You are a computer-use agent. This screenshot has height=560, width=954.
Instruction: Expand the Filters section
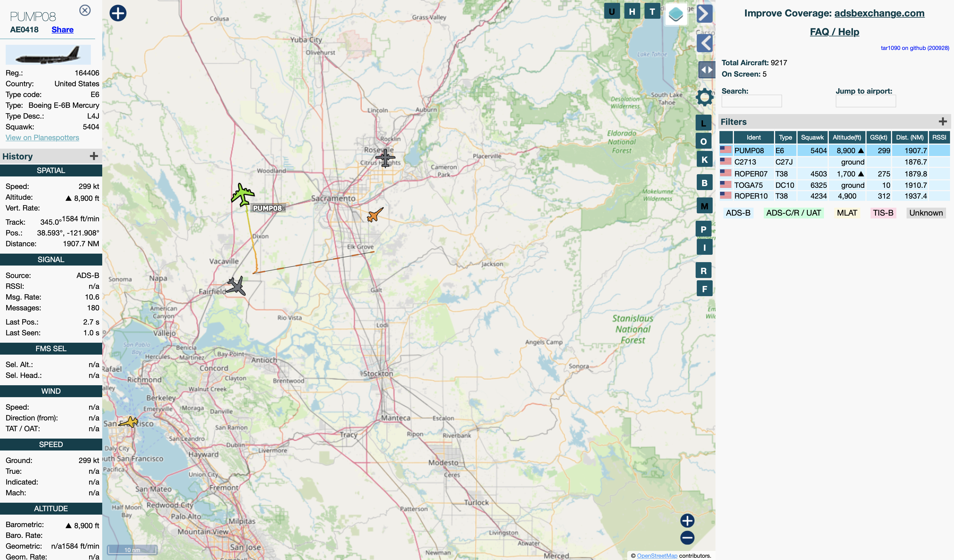click(943, 121)
